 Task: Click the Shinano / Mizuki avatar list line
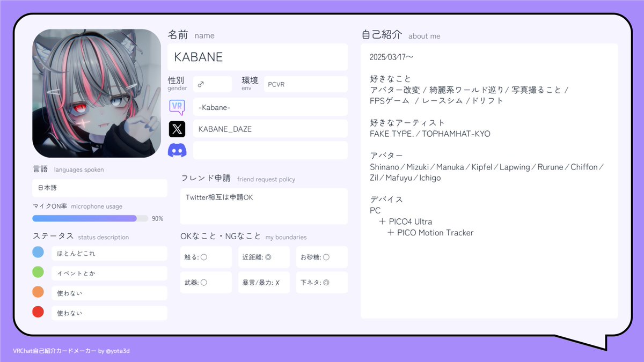(487, 167)
